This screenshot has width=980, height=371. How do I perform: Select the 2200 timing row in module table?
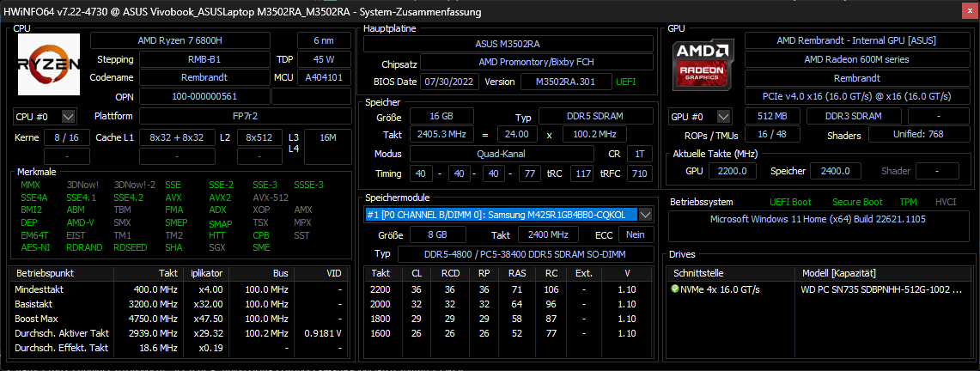click(508, 289)
